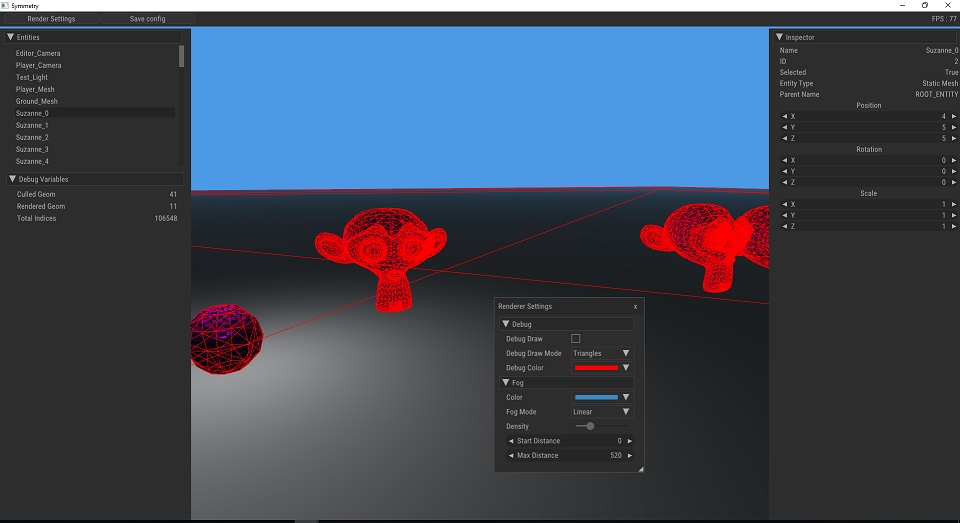The width and height of the screenshot is (960, 523).
Task: Increase Scale X with right arrow
Action: [x=954, y=205]
